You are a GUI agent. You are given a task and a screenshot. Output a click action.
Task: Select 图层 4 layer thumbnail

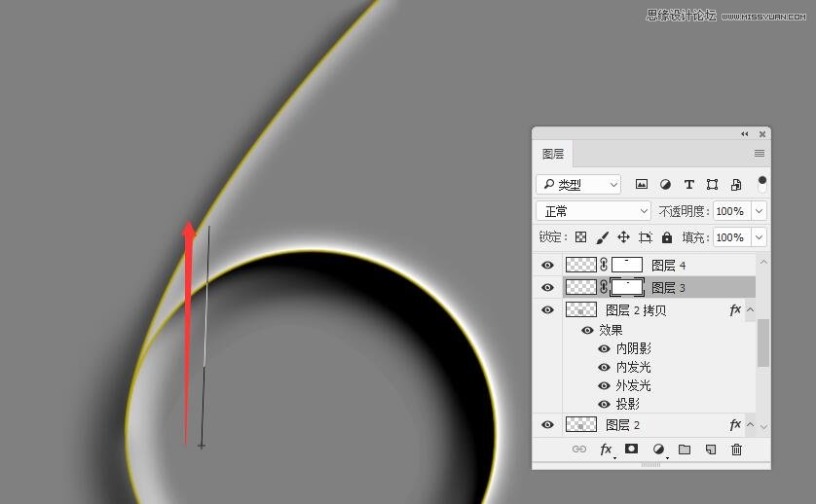pos(580,265)
